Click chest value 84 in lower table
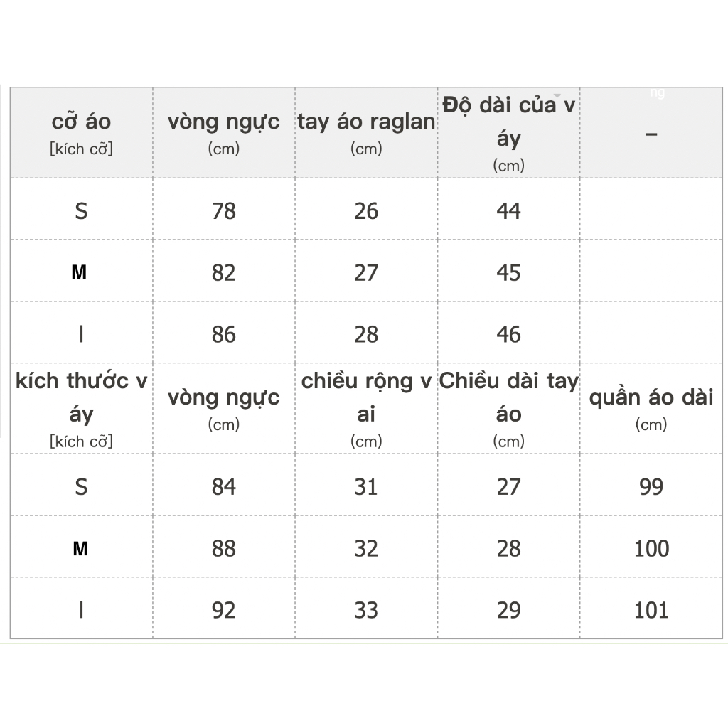The width and height of the screenshot is (728, 728). 224,487
